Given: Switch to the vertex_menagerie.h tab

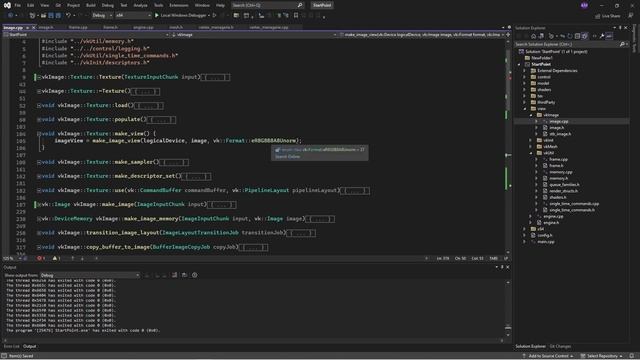Looking at the screenshot, I should (x=216, y=27).
